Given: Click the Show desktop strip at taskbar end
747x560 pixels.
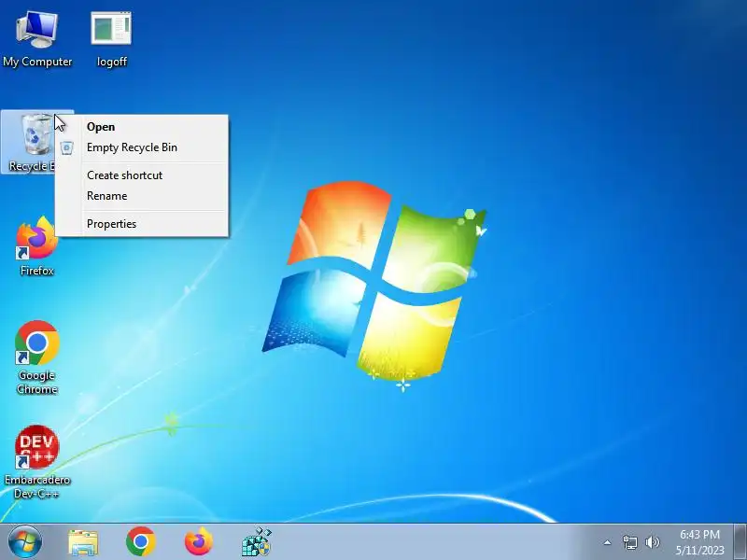Looking at the screenshot, I should 740,542.
